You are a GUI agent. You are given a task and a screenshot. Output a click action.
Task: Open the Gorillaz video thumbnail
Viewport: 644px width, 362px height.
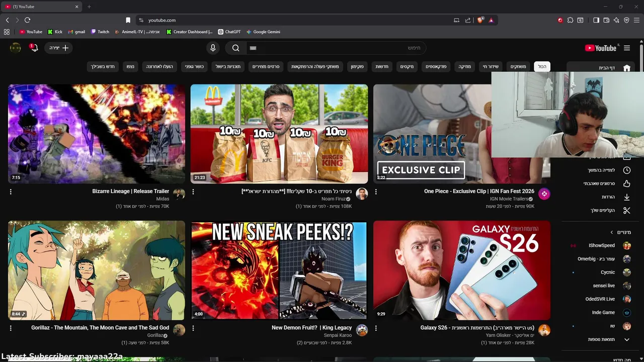click(97, 270)
